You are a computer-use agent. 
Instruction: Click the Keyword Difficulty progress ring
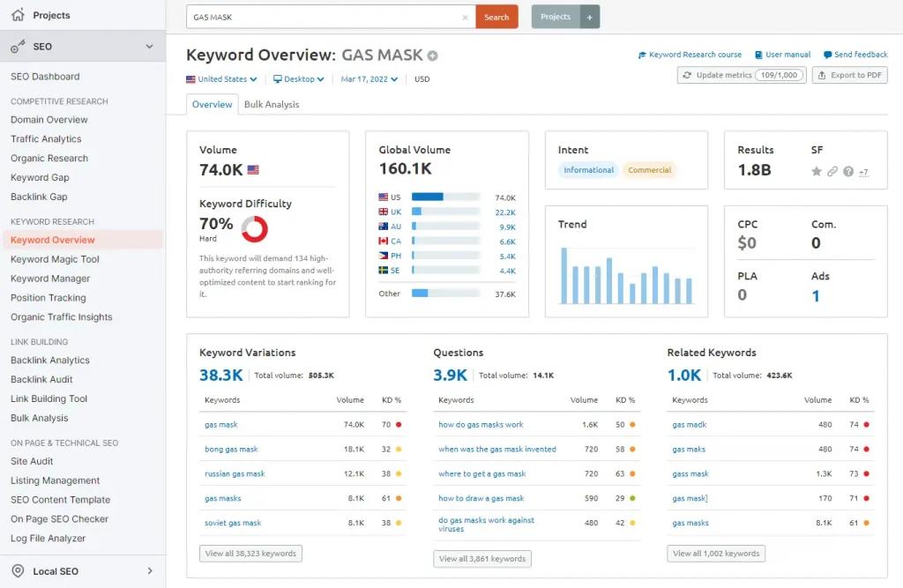click(254, 229)
